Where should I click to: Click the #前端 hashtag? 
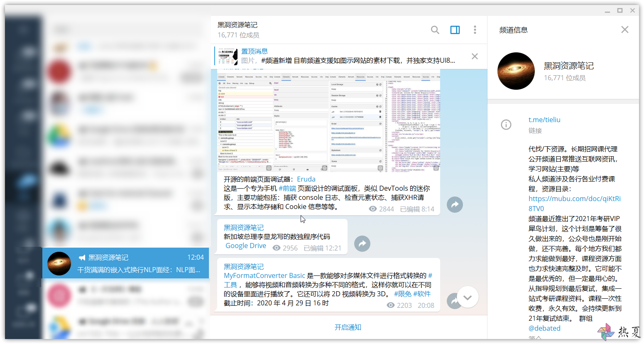[x=287, y=188]
